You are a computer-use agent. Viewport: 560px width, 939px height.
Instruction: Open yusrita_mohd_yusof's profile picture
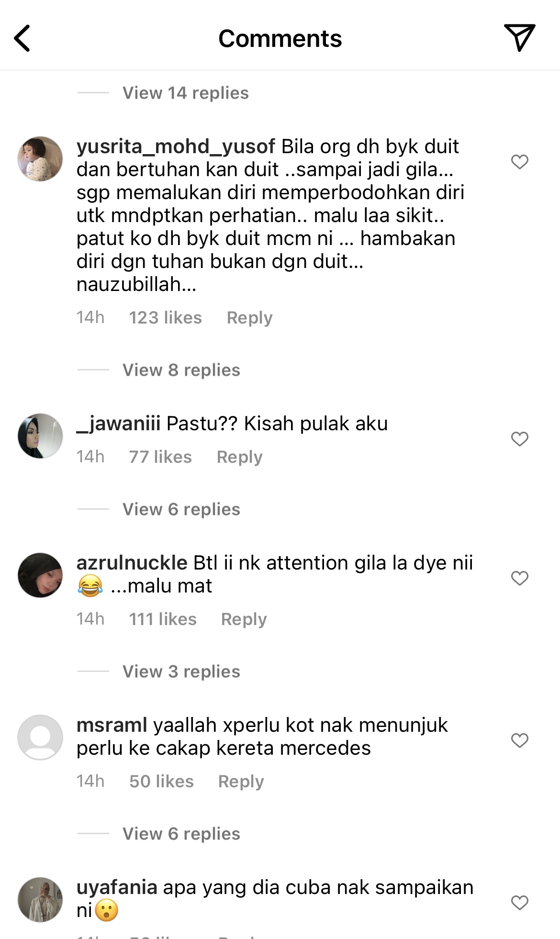(x=40, y=159)
